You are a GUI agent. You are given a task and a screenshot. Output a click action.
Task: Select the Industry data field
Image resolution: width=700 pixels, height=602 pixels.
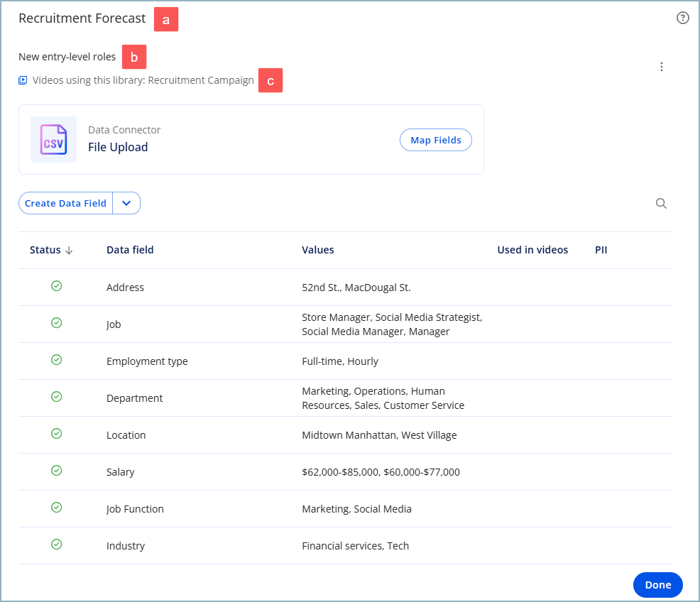126,546
